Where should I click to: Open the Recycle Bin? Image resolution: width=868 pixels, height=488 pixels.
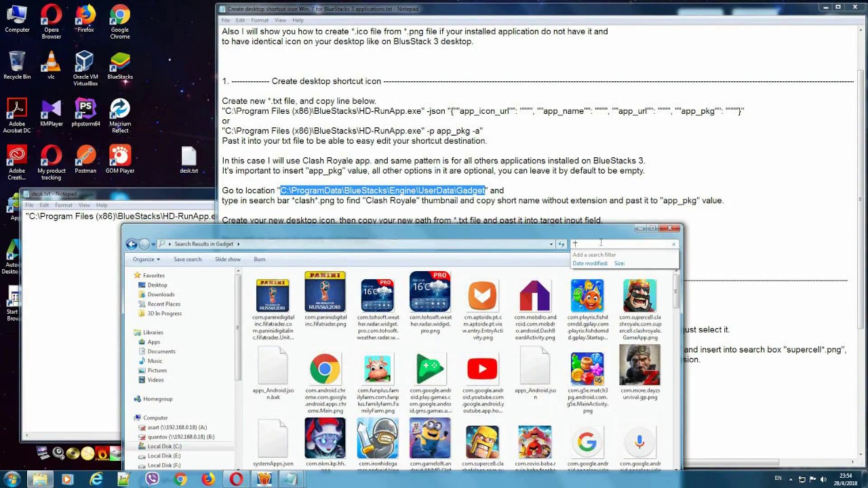[x=16, y=61]
